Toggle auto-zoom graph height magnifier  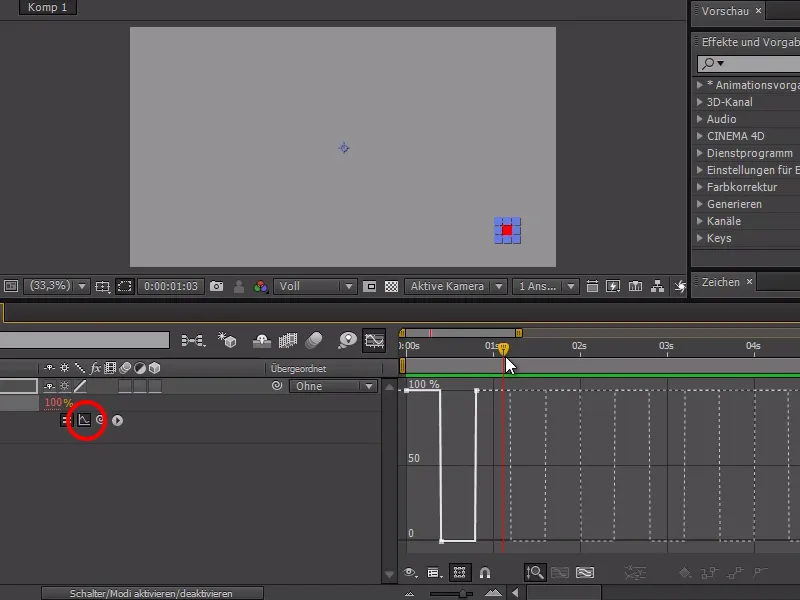(x=535, y=572)
